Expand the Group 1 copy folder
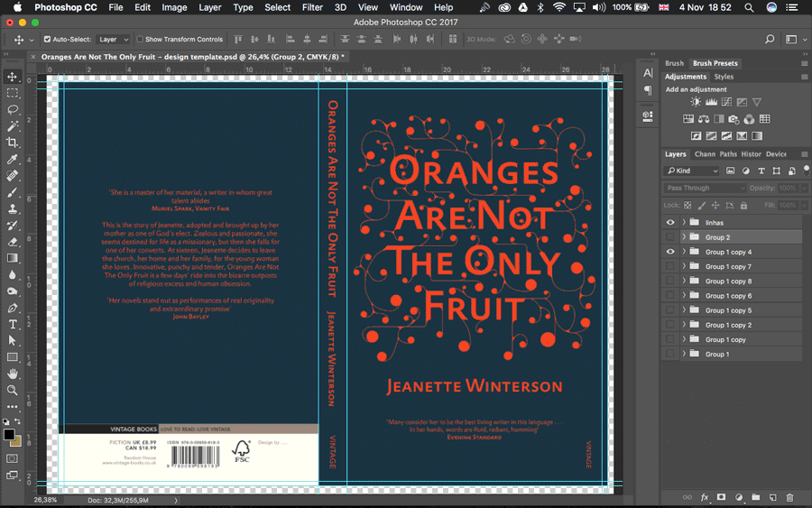 tap(684, 339)
